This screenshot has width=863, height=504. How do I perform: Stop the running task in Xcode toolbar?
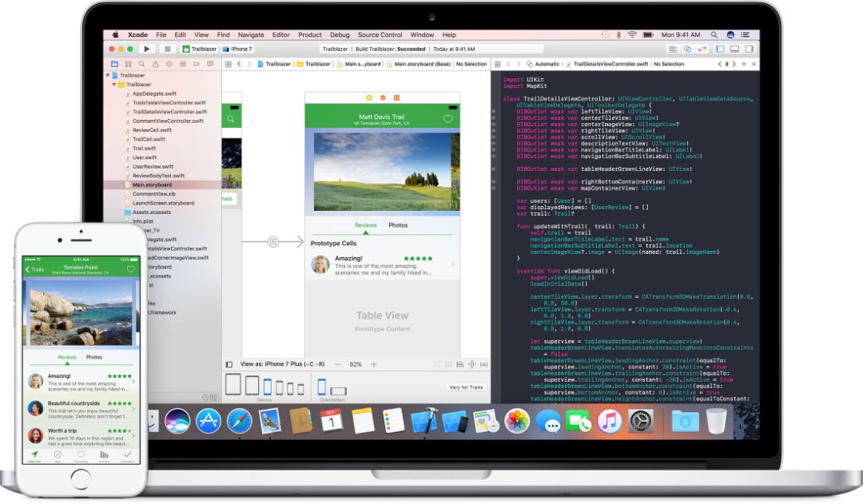coord(168,49)
